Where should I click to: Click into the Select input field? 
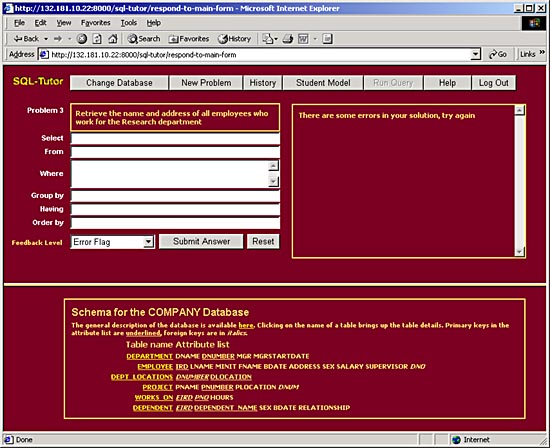point(175,139)
